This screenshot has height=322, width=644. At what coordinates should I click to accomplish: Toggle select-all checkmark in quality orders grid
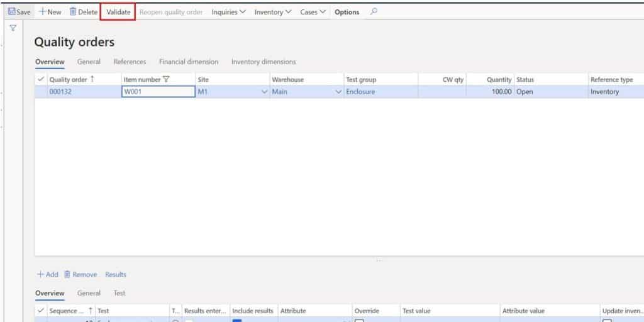point(41,79)
